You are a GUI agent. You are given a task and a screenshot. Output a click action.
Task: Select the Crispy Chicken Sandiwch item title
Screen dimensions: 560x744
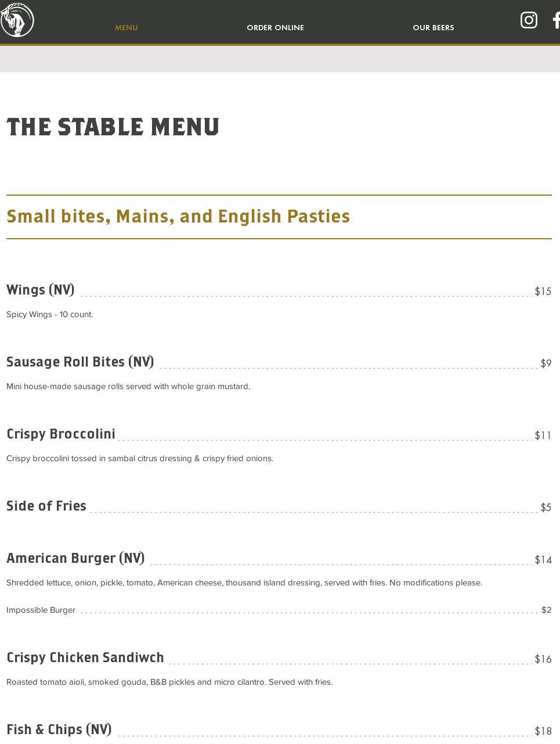click(x=85, y=657)
